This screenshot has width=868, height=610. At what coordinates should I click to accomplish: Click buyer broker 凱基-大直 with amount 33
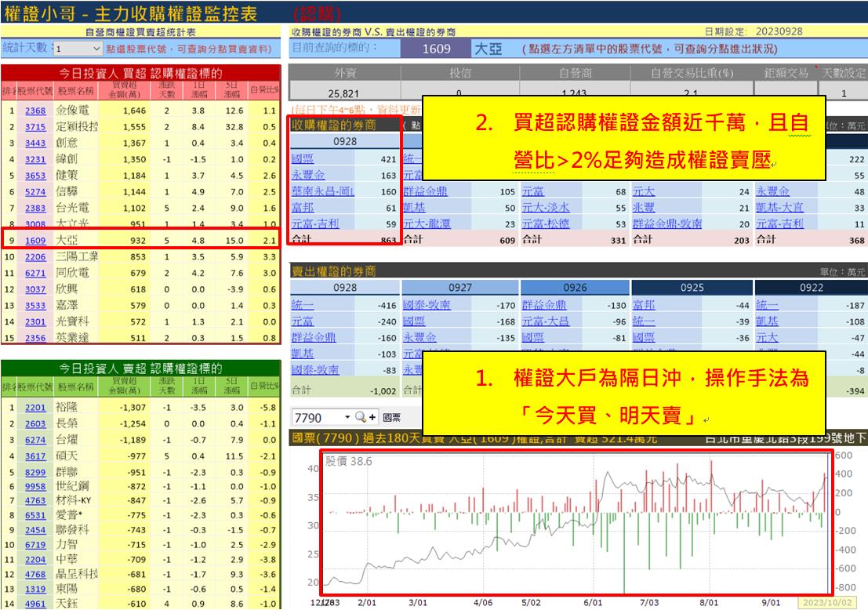click(x=779, y=208)
